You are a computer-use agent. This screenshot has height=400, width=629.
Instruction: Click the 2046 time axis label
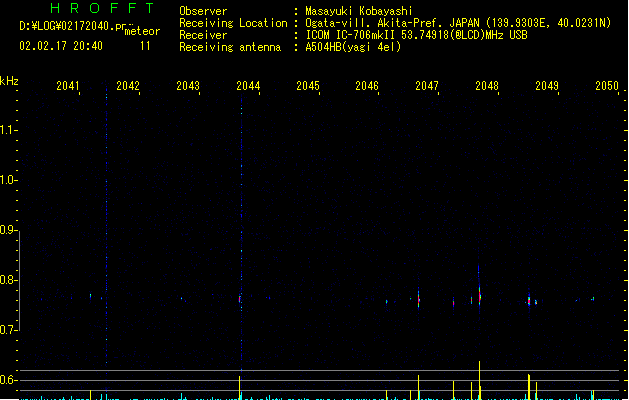pyautogui.click(x=367, y=85)
